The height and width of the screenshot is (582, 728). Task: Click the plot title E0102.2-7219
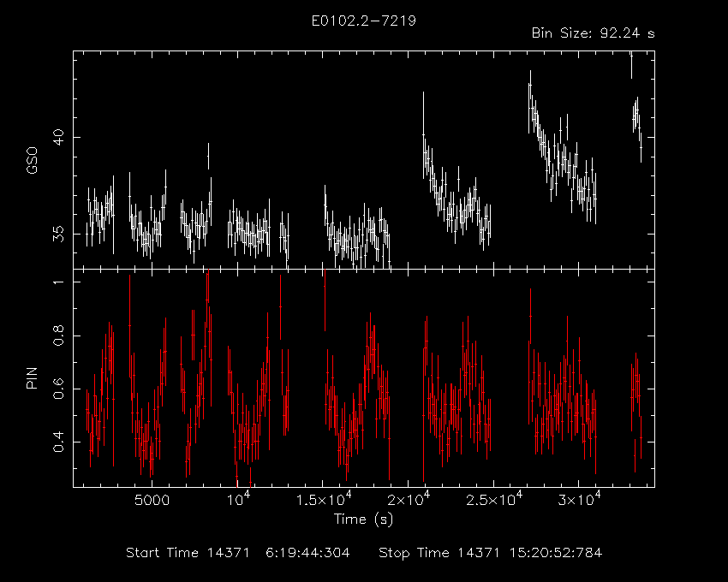[363, 21]
